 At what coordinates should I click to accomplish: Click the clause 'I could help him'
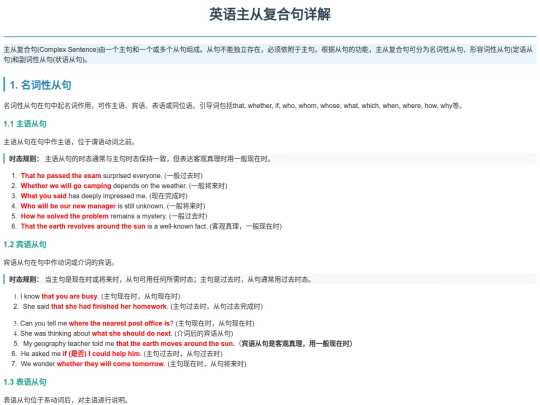click(x=114, y=354)
